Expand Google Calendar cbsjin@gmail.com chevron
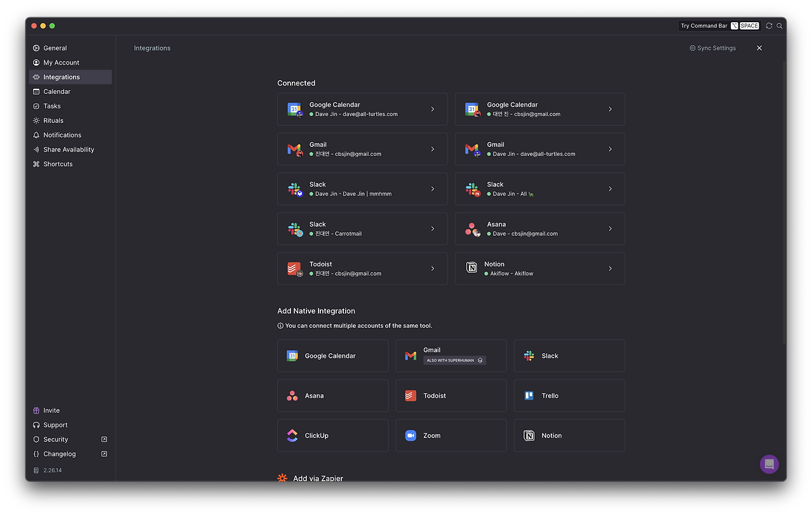This screenshot has height=515, width=812. 610,109
